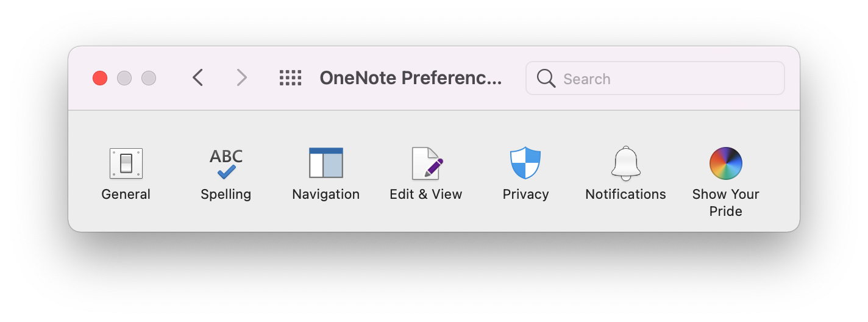Go back with the left chevron
Viewport: 868px width, 322px height.
tap(197, 77)
